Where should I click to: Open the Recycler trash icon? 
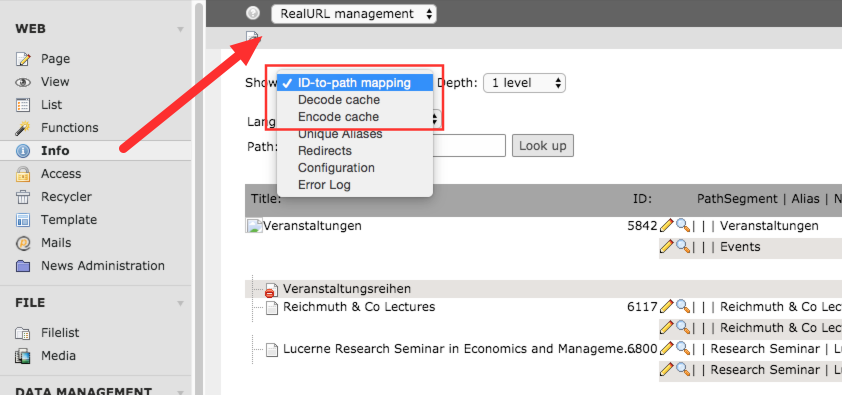23,197
